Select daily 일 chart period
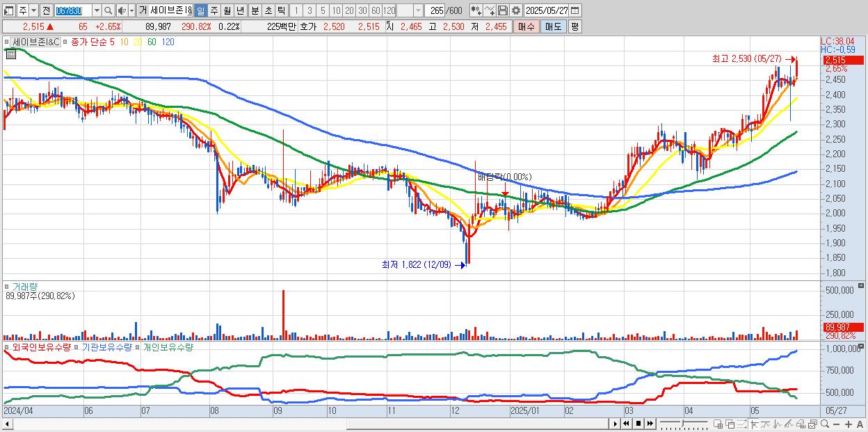The image size is (868, 432). [200, 10]
